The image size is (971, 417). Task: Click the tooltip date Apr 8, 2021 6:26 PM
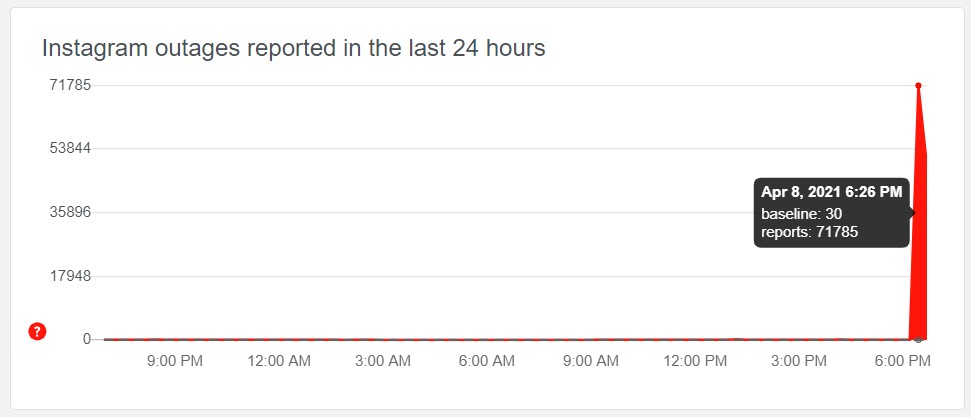pyautogui.click(x=831, y=192)
